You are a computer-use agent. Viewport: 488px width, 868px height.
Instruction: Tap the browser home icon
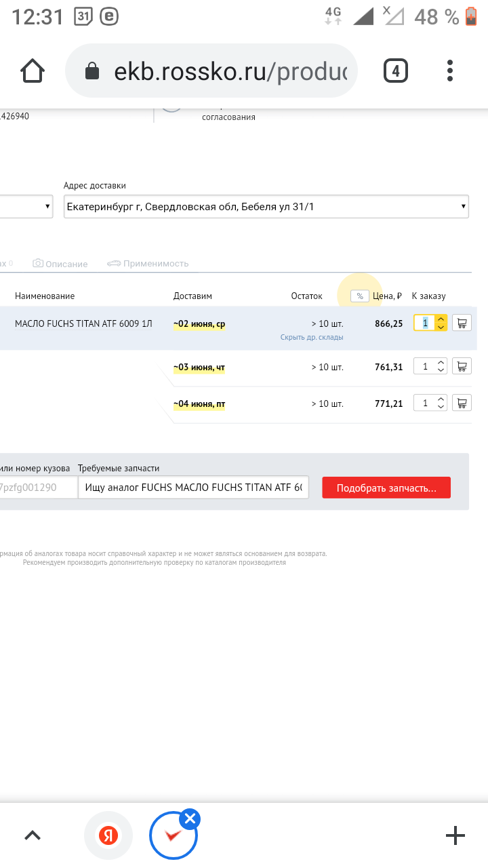[x=33, y=71]
